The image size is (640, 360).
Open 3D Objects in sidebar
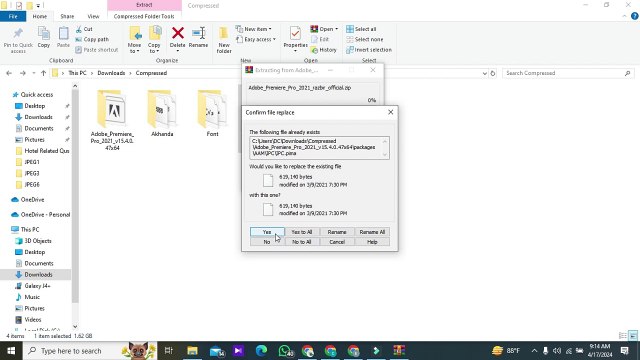coord(38,241)
